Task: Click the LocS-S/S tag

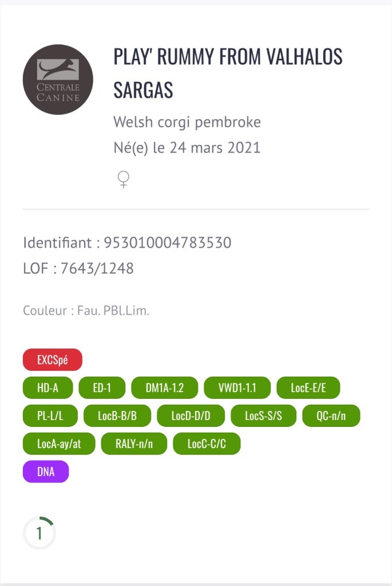Action: point(263,416)
